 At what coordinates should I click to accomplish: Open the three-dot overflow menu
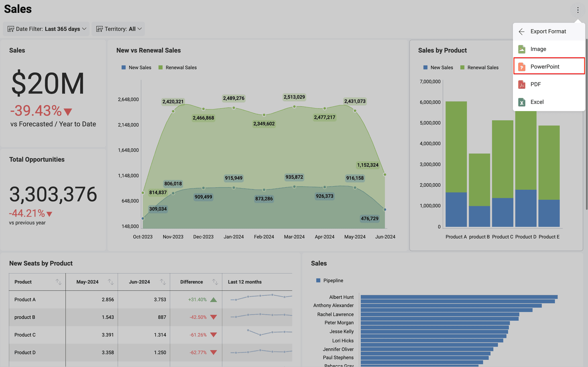pyautogui.click(x=578, y=10)
